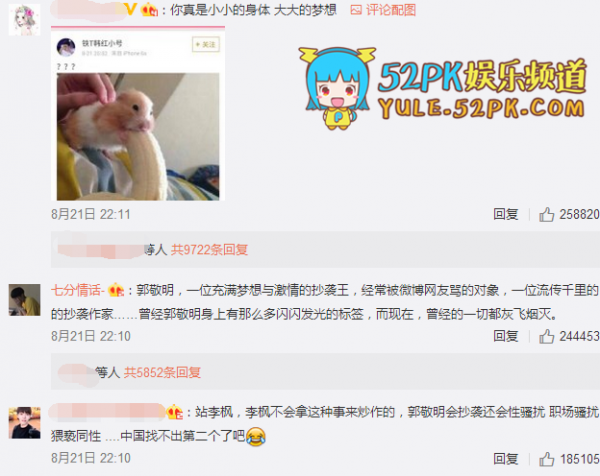
Task: Click crown badge next to 七分情话-
Action: (x=116, y=290)
